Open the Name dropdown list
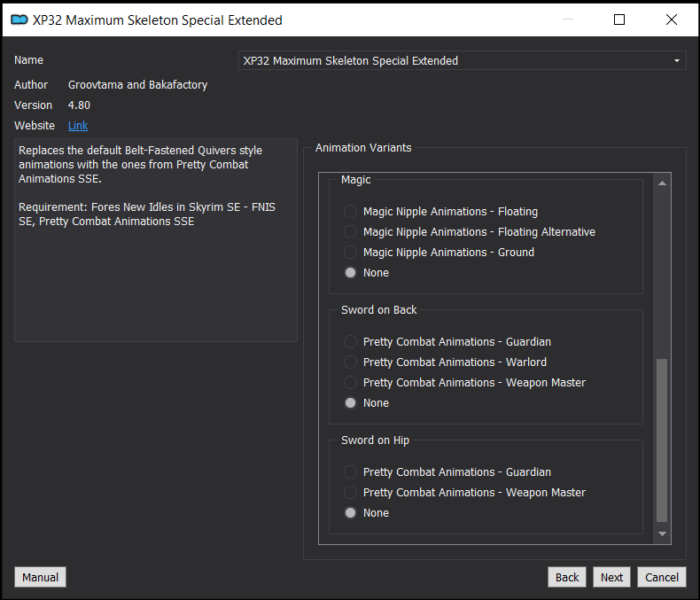The width and height of the screenshot is (700, 600). (462, 61)
